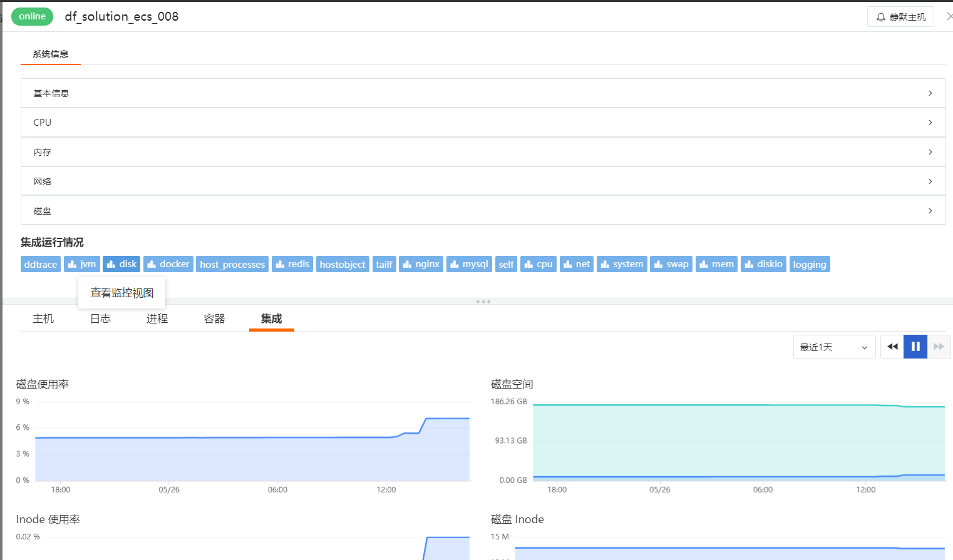Expand the 基本信息 section
This screenshot has width=953, height=560.
click(x=483, y=93)
